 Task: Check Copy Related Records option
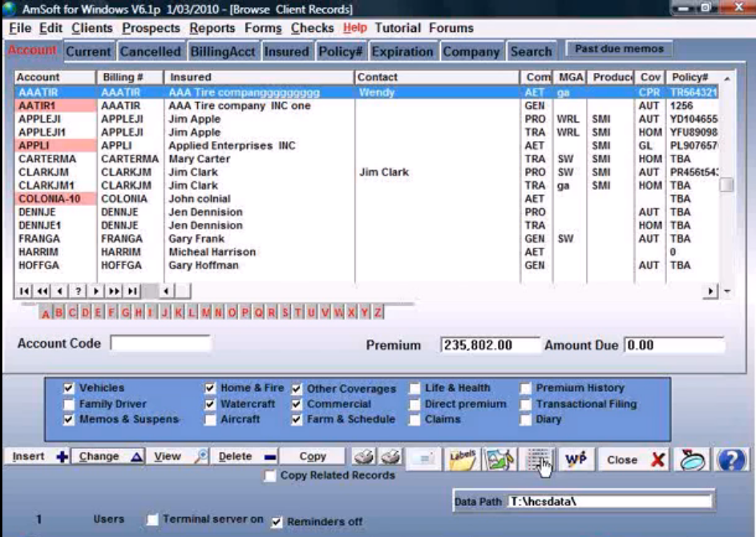pos(270,476)
